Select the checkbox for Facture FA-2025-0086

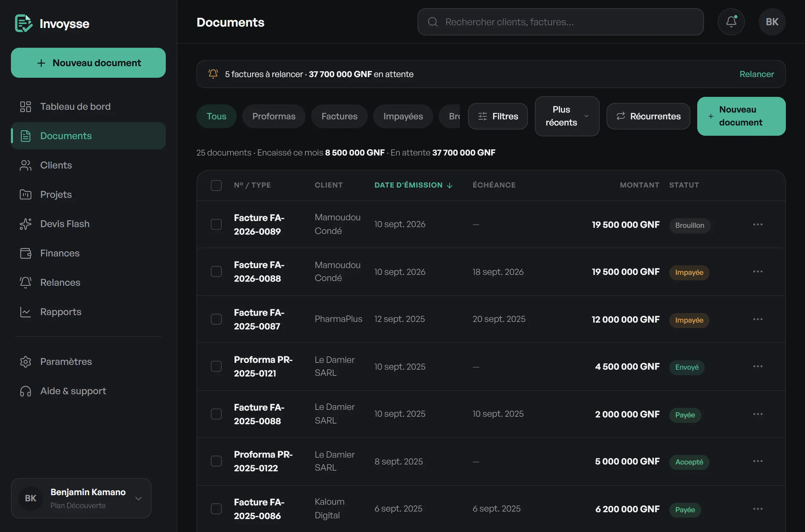[x=216, y=509]
